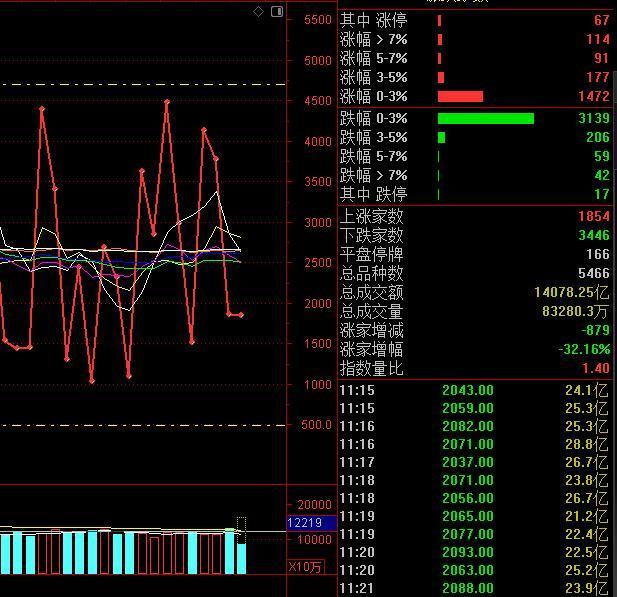Screen dimensions: 617x597
Task: Click the 涨家增幅 value -32.16%
Action: (x=584, y=349)
